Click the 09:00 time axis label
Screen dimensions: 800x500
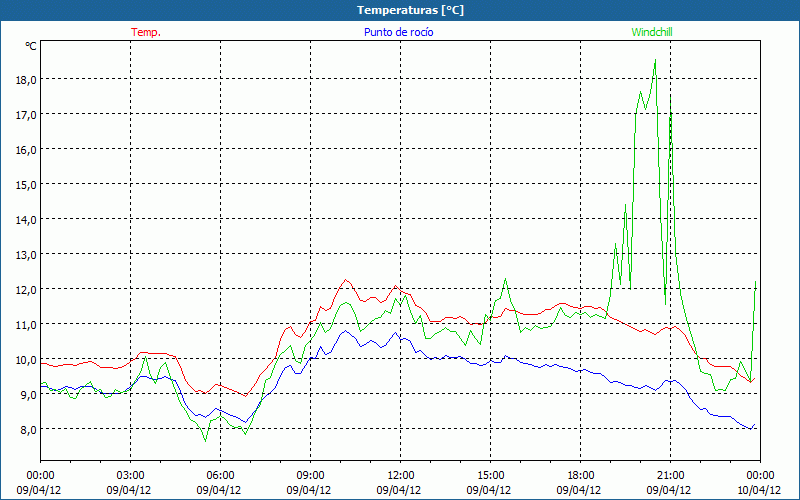tap(310, 475)
